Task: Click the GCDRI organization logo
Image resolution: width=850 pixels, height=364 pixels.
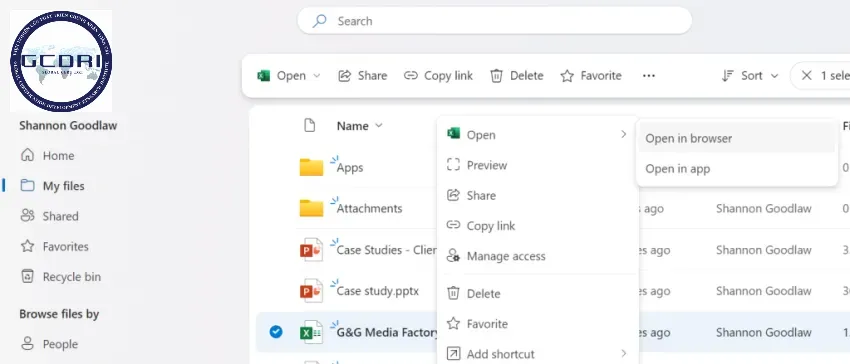Action: [x=61, y=61]
